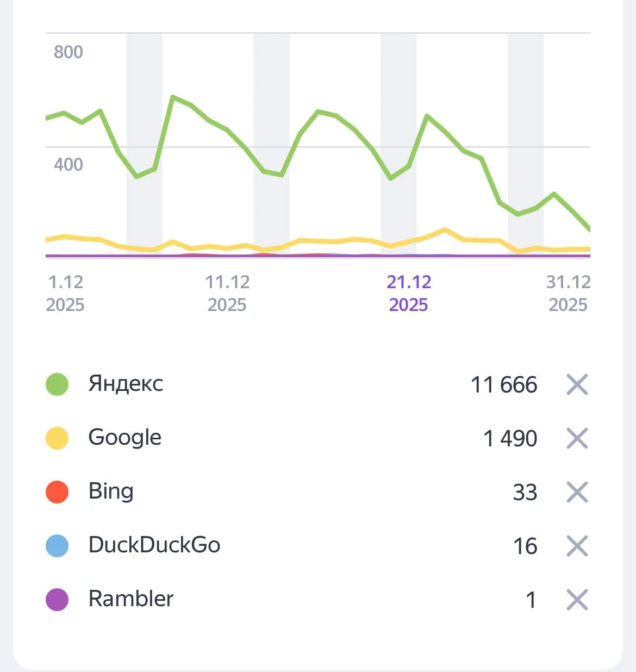Remove the Rambler series with its X icon

pyautogui.click(x=577, y=600)
